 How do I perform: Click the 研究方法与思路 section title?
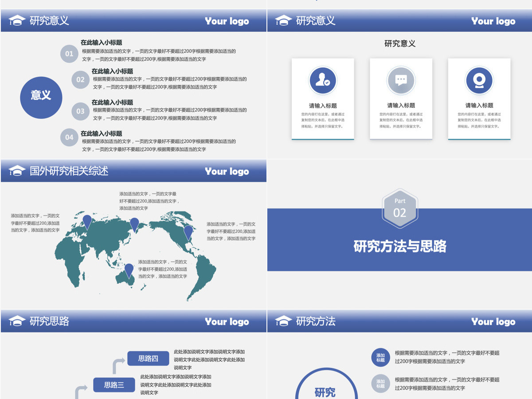400,246
